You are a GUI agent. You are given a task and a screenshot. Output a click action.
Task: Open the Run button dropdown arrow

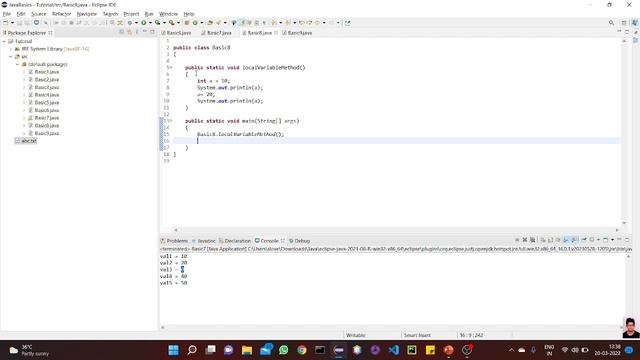point(150,23)
